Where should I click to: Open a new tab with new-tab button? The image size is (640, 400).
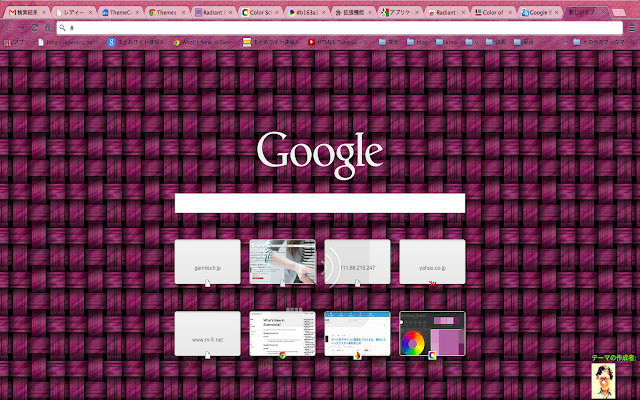pos(619,13)
